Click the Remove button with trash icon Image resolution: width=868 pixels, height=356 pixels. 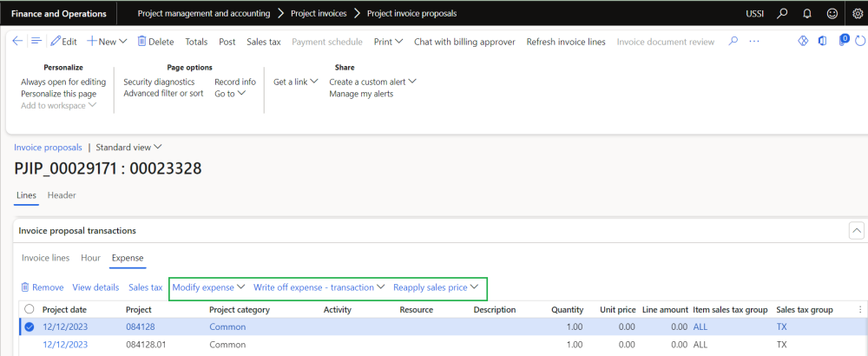[x=42, y=287]
